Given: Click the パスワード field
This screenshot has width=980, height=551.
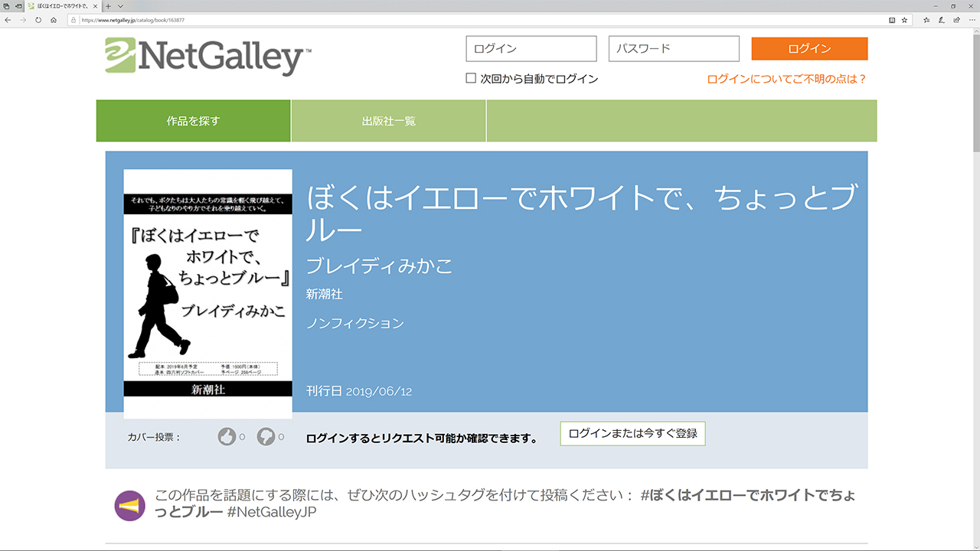Looking at the screenshot, I should point(674,48).
